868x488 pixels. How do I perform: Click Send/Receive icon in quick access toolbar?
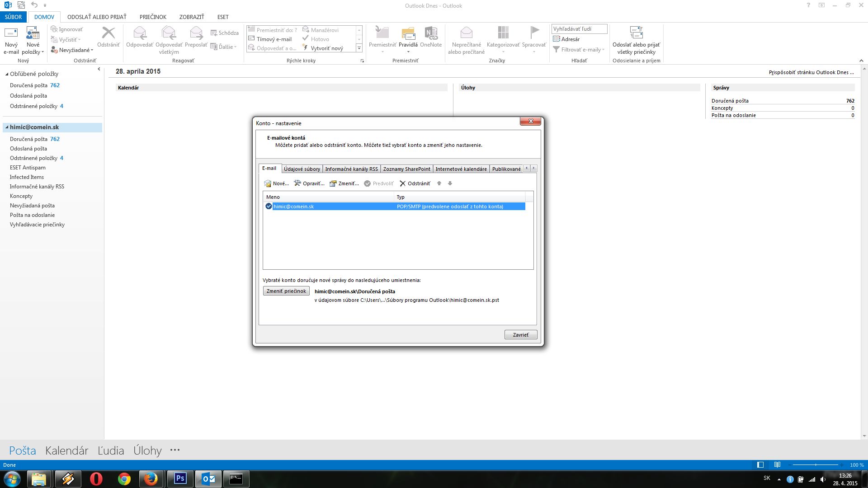coord(21,5)
